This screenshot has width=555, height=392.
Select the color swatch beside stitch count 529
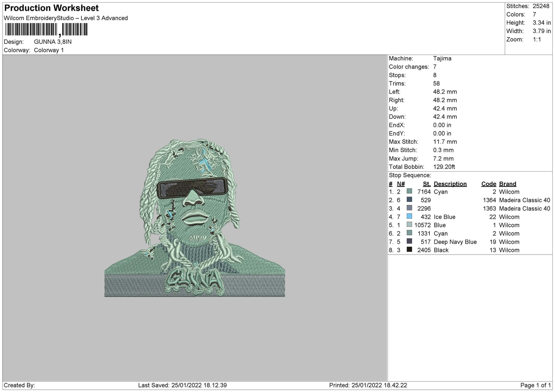coord(409,200)
